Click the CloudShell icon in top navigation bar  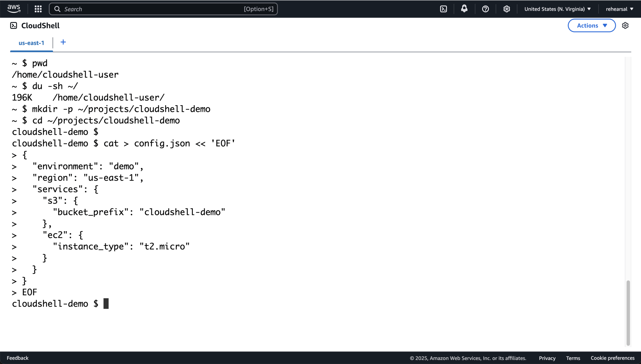point(444,9)
